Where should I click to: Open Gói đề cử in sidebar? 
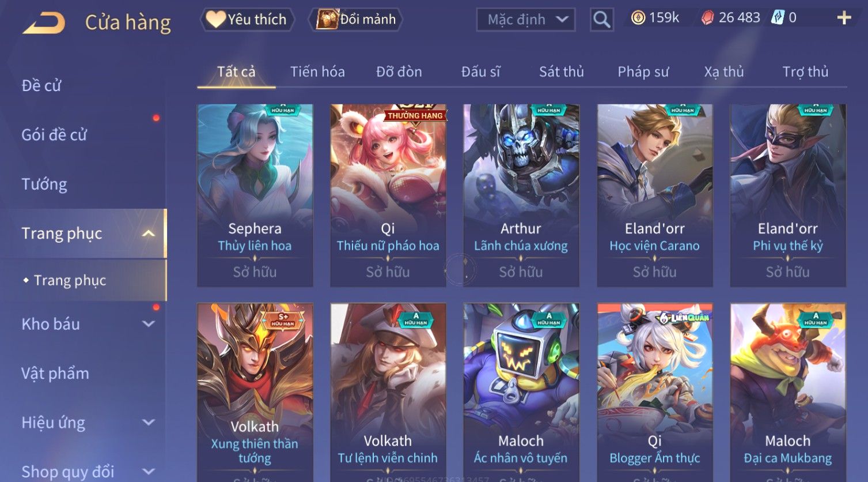[54, 135]
